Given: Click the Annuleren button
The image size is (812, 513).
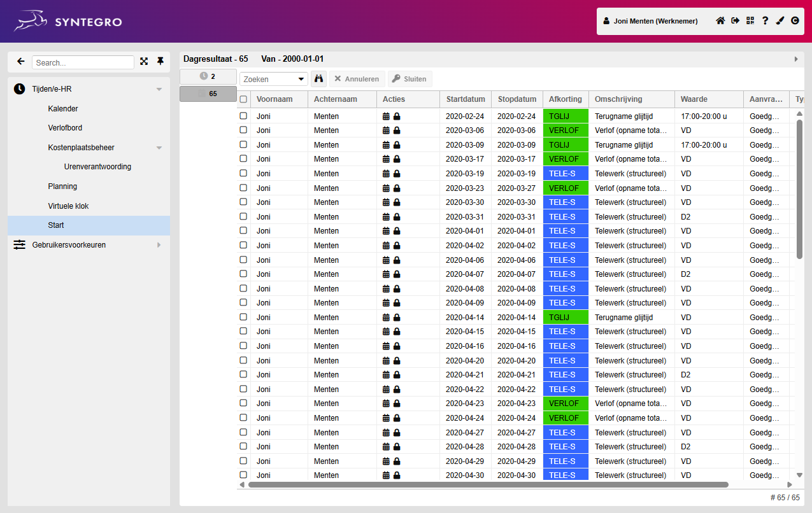Looking at the screenshot, I should tap(357, 79).
